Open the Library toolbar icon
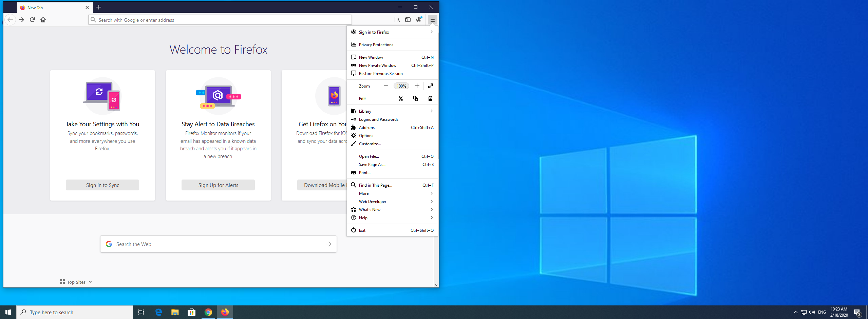The image size is (868, 319). click(x=397, y=20)
